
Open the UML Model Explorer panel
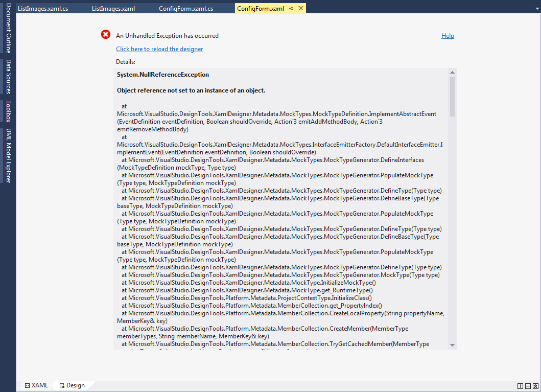[x=8, y=155]
